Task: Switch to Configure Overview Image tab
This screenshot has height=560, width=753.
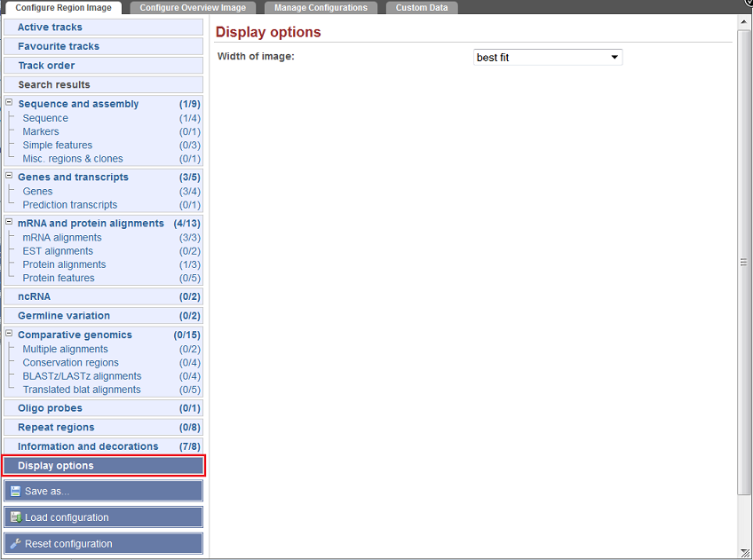Action: pyautogui.click(x=193, y=8)
